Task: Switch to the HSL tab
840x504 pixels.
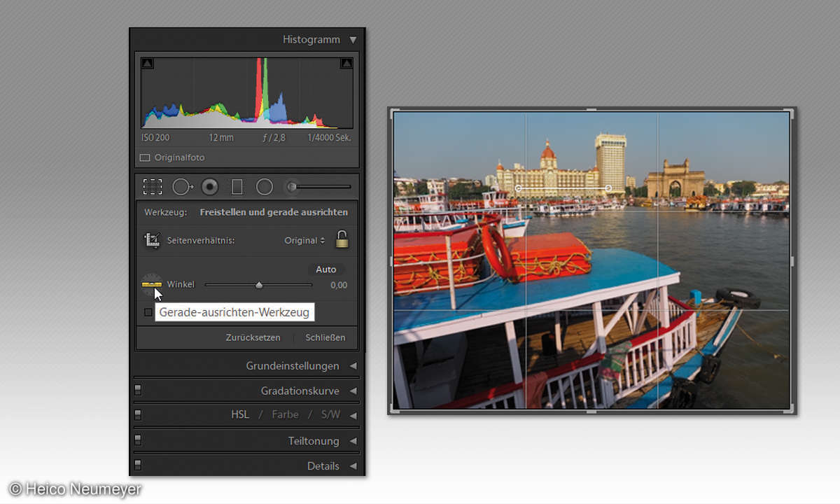Action: coord(240,414)
